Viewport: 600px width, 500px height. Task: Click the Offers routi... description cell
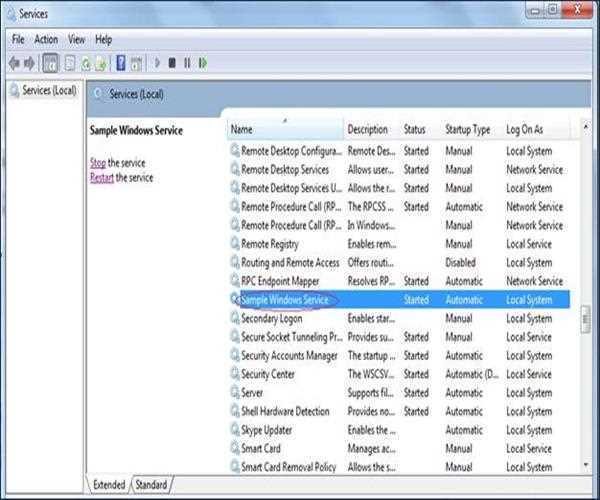tap(370, 262)
